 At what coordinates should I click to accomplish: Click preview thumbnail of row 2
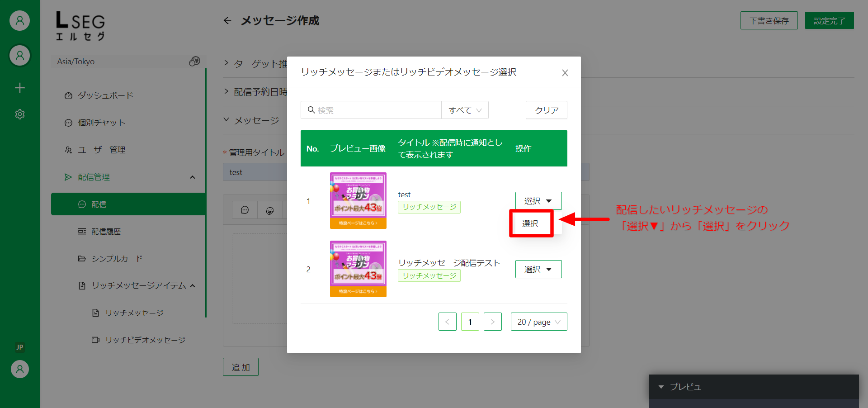point(358,269)
